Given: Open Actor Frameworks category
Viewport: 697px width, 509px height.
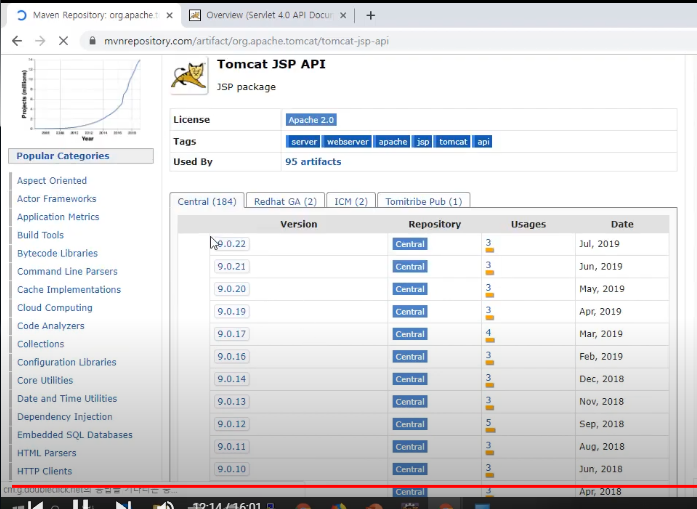Looking at the screenshot, I should coord(56,199).
